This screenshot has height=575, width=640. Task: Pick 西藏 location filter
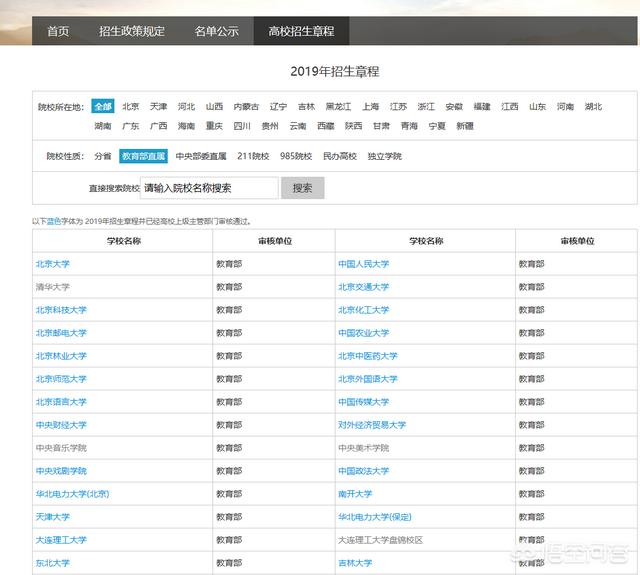coord(326,126)
